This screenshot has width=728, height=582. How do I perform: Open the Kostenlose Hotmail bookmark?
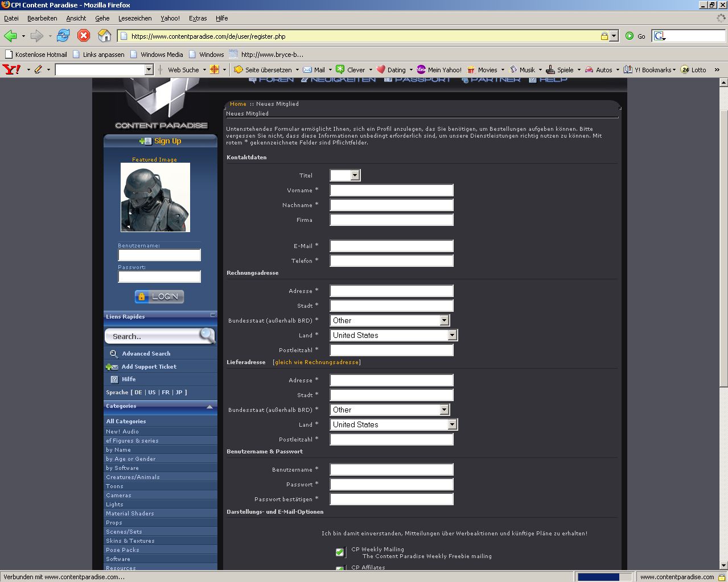[36, 55]
